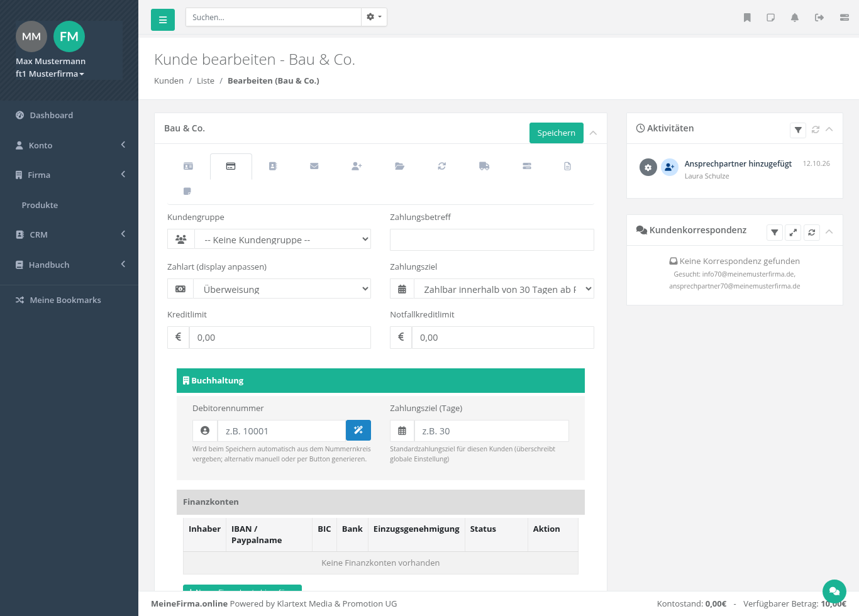
Task: Generate a Debitorennummer with the magic wand button
Action: click(x=358, y=431)
